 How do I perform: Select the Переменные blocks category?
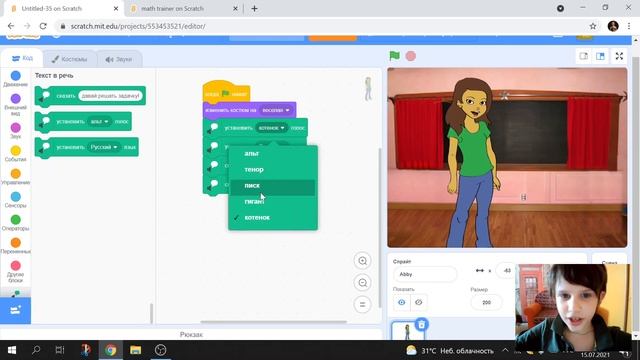(16, 246)
